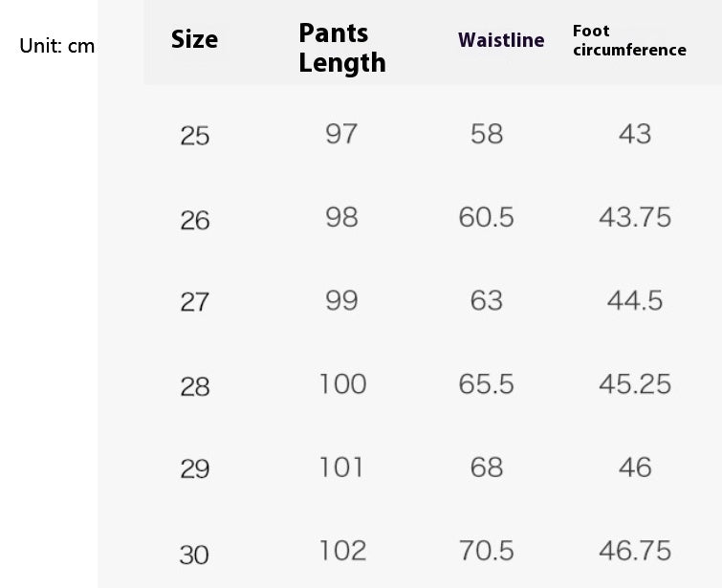
Task: Select size 26 in the table
Action: [x=194, y=221]
